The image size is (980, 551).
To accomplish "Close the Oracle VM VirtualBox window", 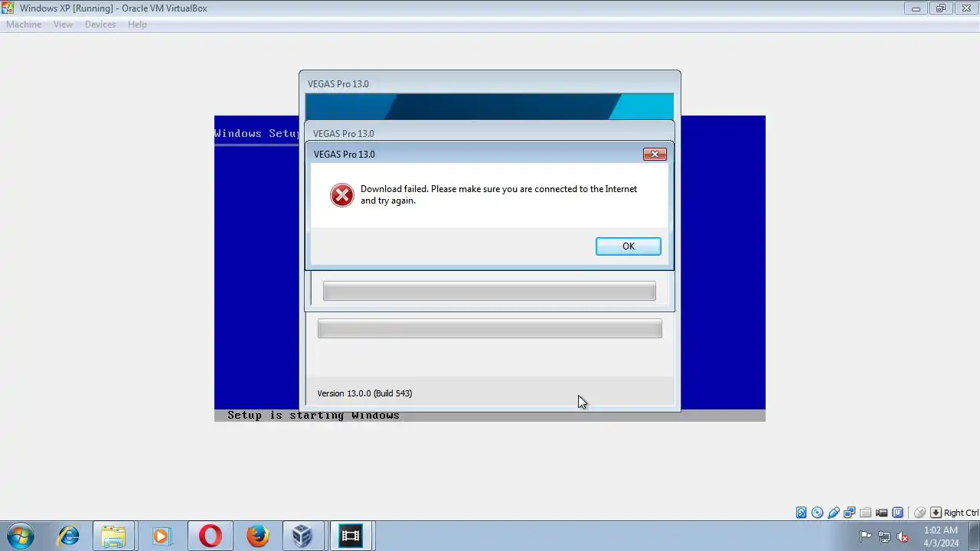I will click(x=965, y=8).
